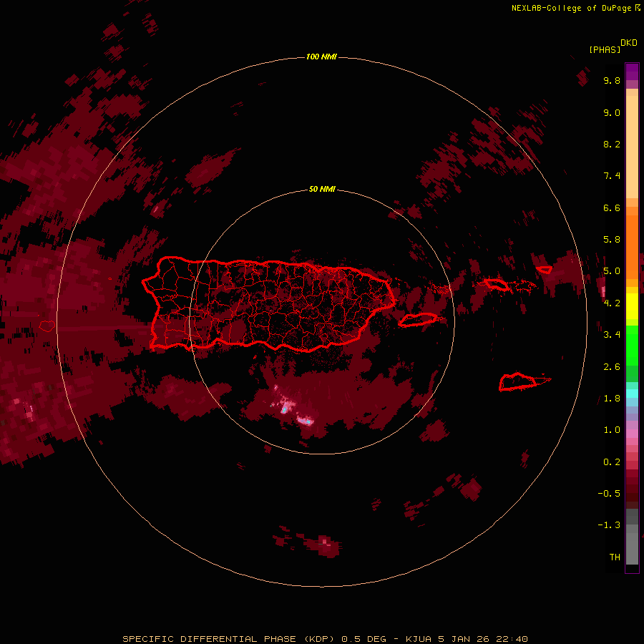Click the 7.4 value on the color scale

click(x=612, y=176)
